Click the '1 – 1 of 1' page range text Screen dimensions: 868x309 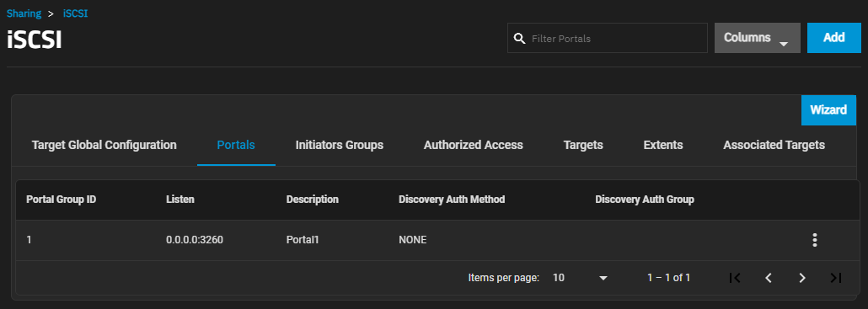[669, 278]
